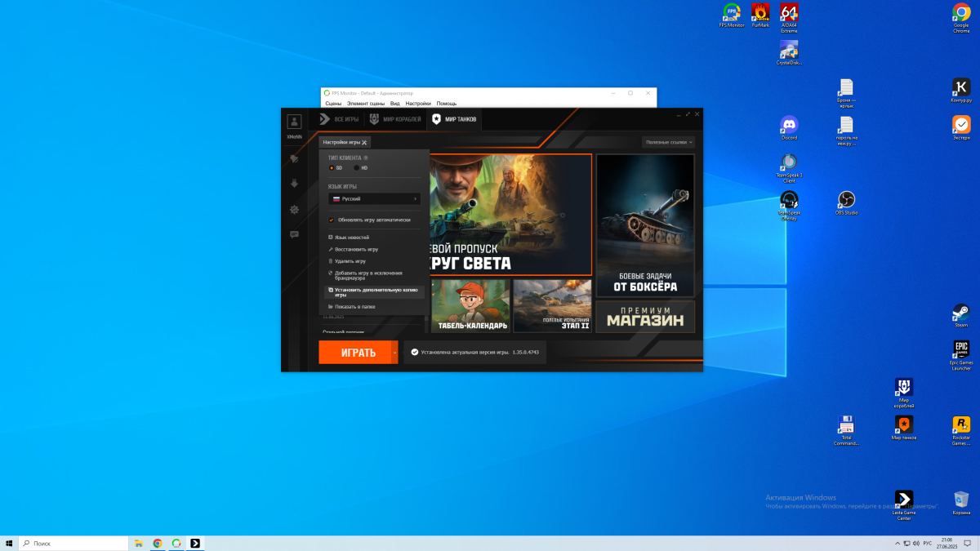Choose Установить дополнительную копию игры
This screenshot has height=551, width=980.
(x=374, y=291)
